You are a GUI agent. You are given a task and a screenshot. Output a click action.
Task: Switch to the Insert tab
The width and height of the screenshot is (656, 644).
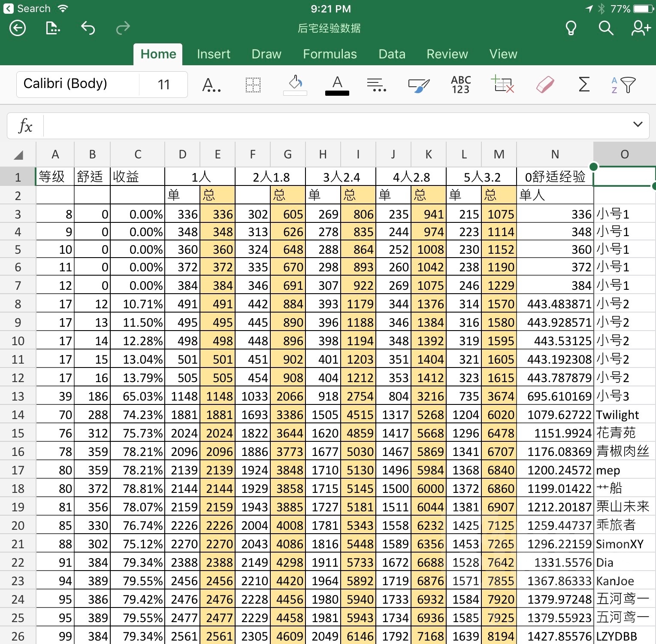(x=213, y=54)
